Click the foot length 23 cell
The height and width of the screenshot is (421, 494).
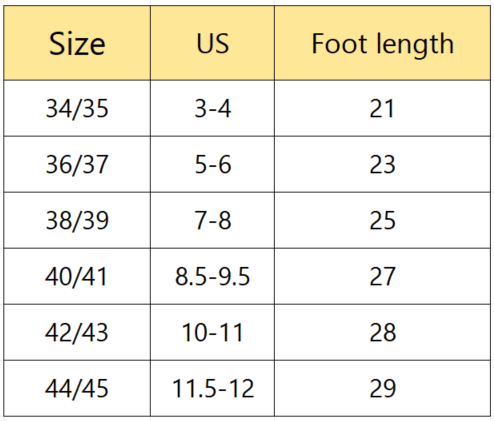382,164
